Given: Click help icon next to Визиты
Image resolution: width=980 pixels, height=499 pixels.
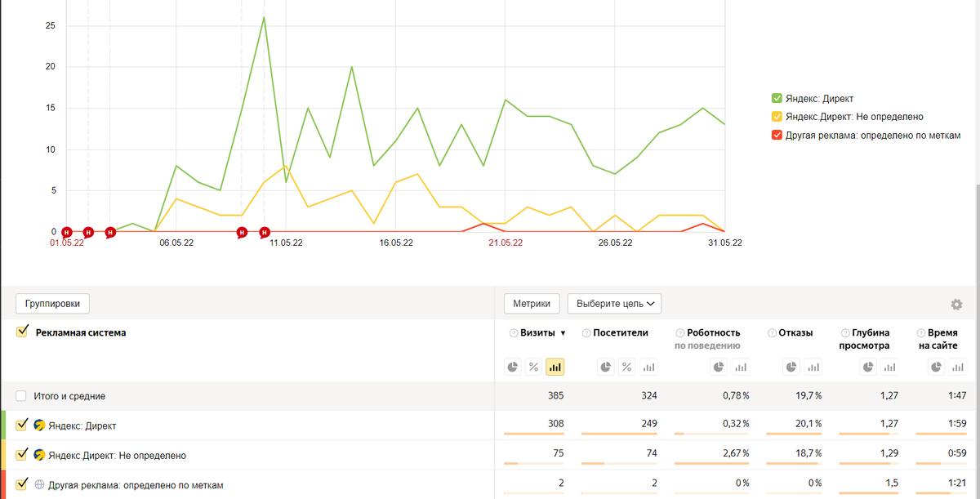Looking at the screenshot, I should point(514,333).
